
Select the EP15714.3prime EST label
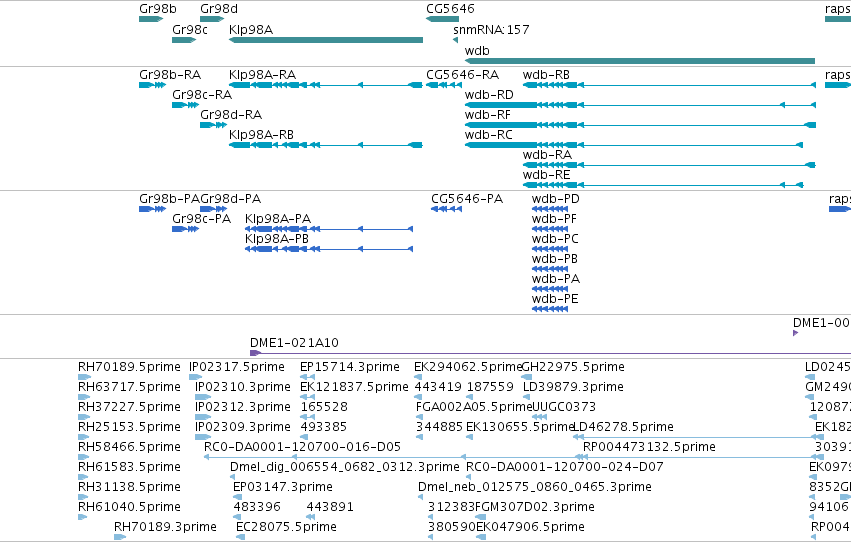350,367
